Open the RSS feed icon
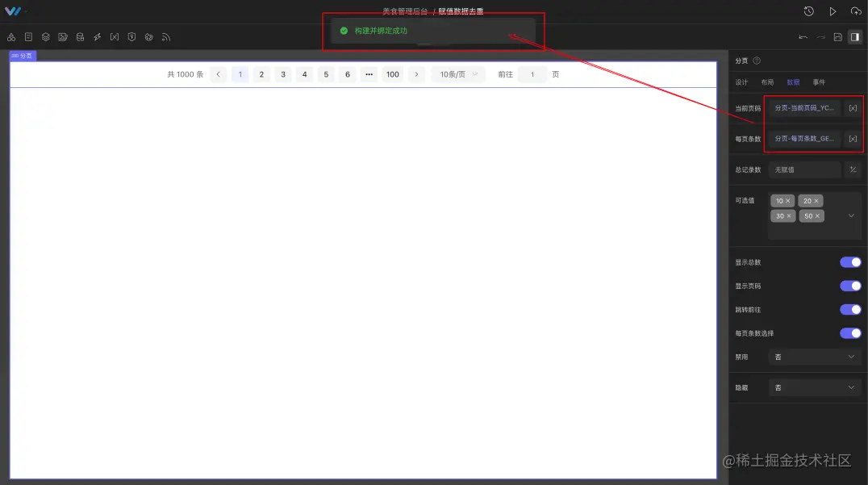Viewport: 868px width, 485px height. point(166,37)
